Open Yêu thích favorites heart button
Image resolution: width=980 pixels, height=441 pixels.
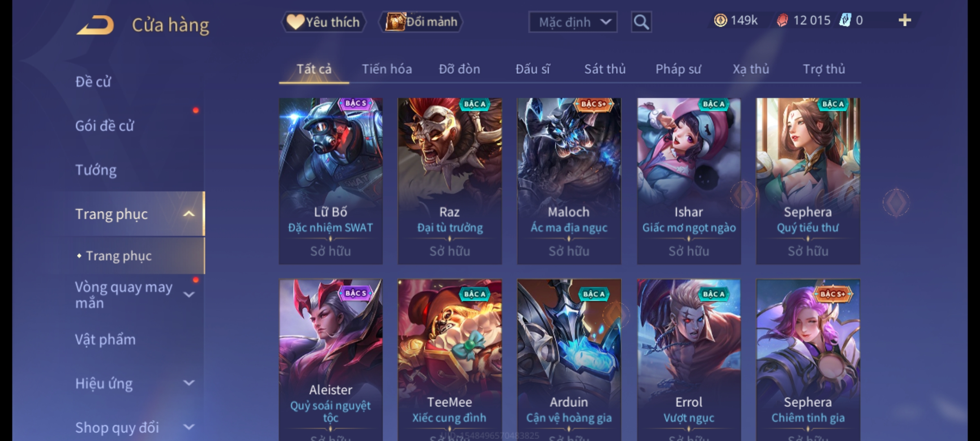pyautogui.click(x=323, y=22)
